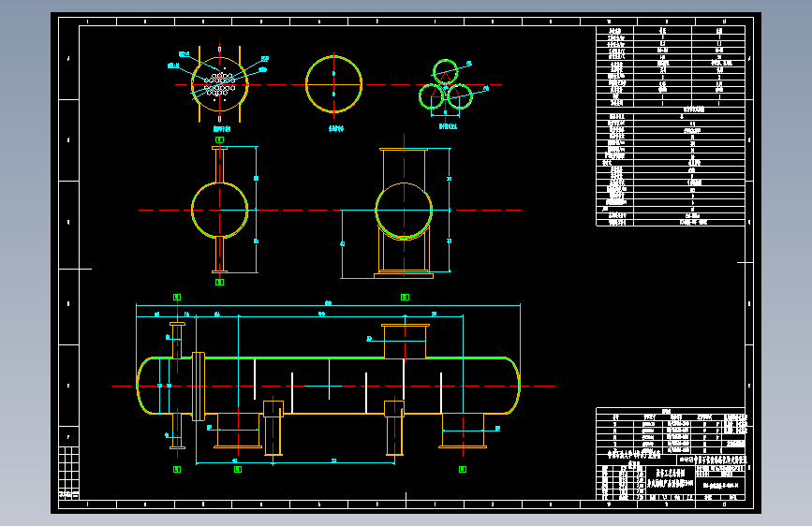Click the bottom-right large nozzle under the shell
812x526 pixels.
463,431
